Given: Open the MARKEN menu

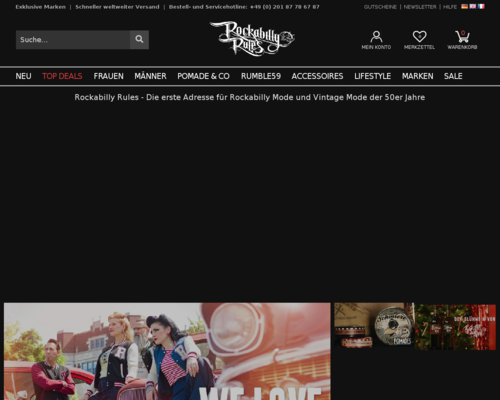Looking at the screenshot, I should pyautogui.click(x=417, y=76).
